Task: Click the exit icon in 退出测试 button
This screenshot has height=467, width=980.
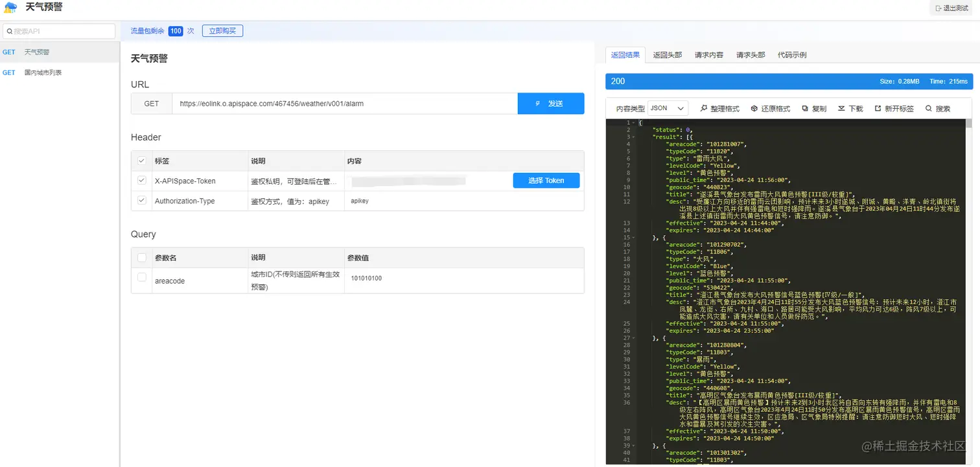Action: coord(939,8)
